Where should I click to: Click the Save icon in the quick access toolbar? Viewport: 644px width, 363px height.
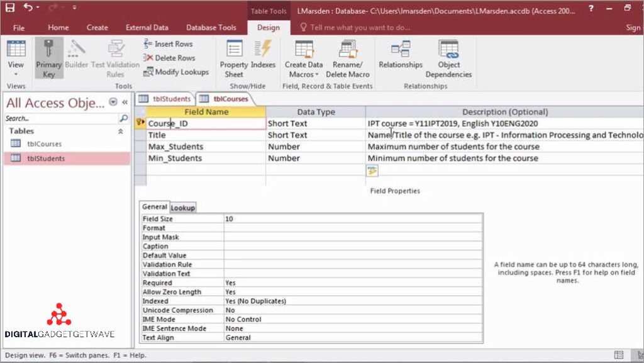tap(10, 8)
